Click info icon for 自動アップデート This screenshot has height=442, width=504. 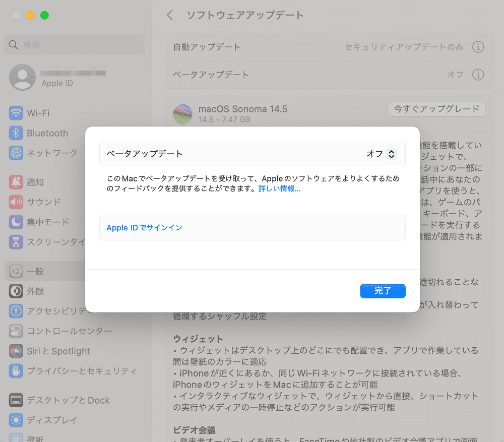[478, 47]
